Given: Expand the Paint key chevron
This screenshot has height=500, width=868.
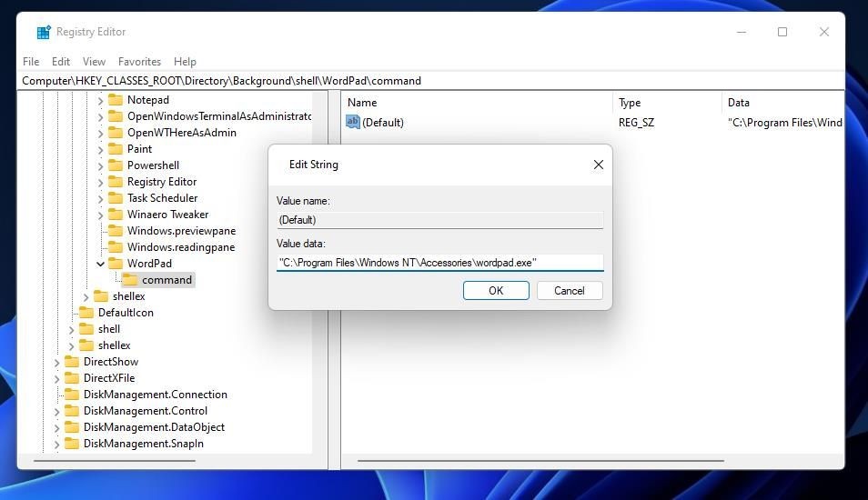Looking at the screenshot, I should point(100,149).
